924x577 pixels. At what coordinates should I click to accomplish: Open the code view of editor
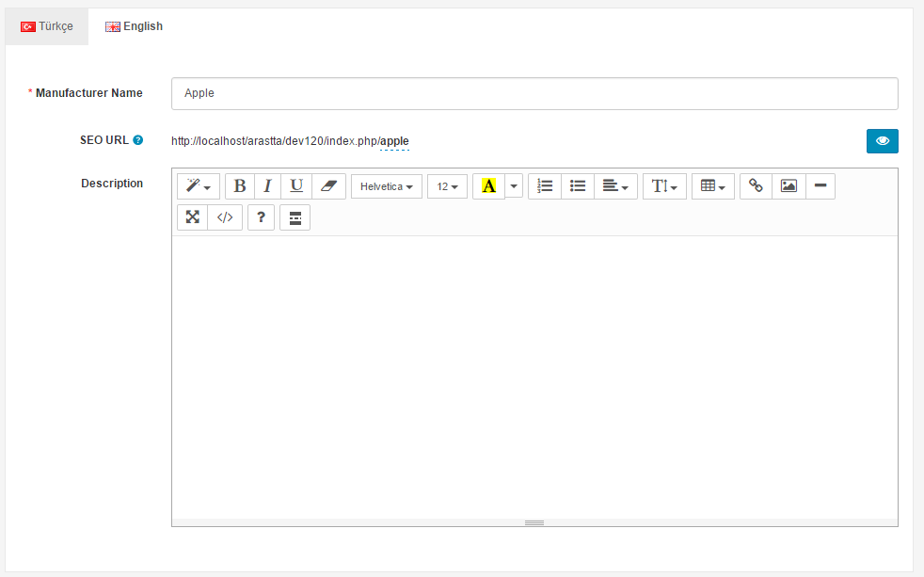tap(225, 217)
